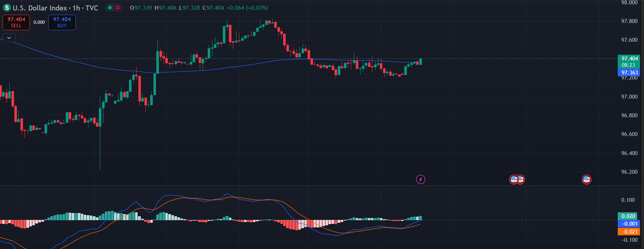This screenshot has height=249, width=644.
Task: Click the blue 97.404 BUY button
Action: 62,22
